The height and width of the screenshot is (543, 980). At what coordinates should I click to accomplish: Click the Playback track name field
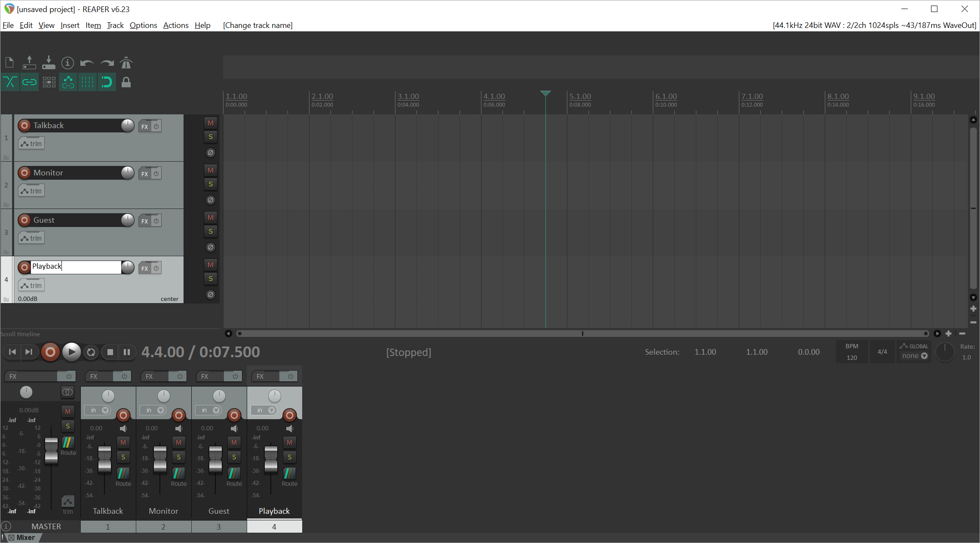click(x=76, y=267)
